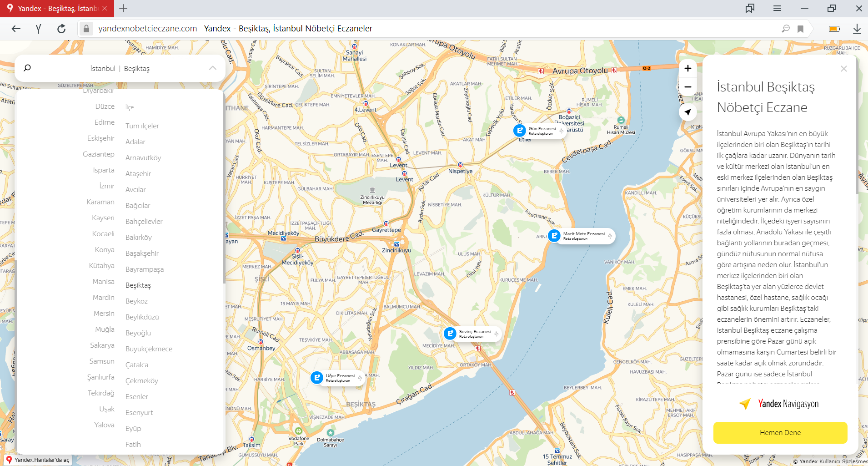This screenshot has height=466, width=868.
Task: Choose Beyoğlu from the district list
Action: (138, 333)
